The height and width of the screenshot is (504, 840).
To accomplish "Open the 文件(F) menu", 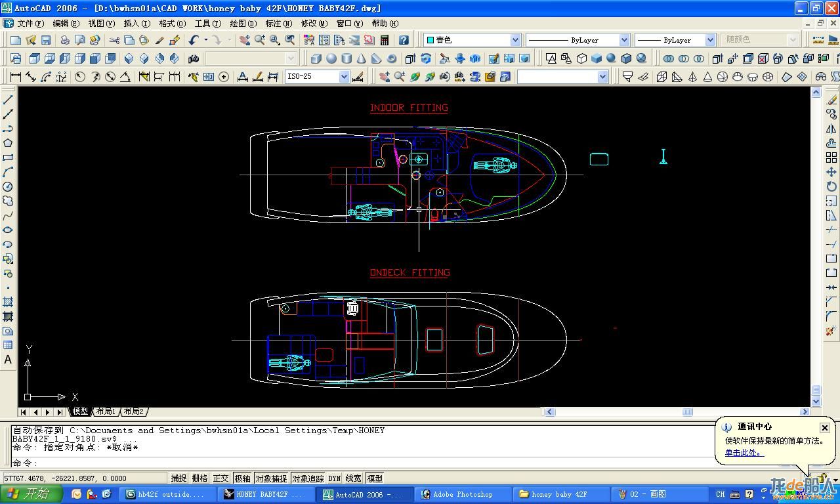I will 30,23.
